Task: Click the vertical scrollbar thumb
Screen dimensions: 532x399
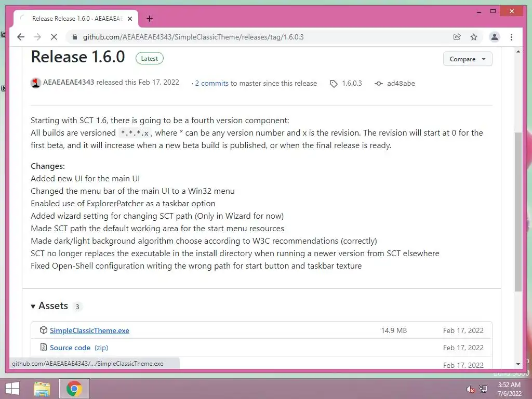Action: [518, 212]
